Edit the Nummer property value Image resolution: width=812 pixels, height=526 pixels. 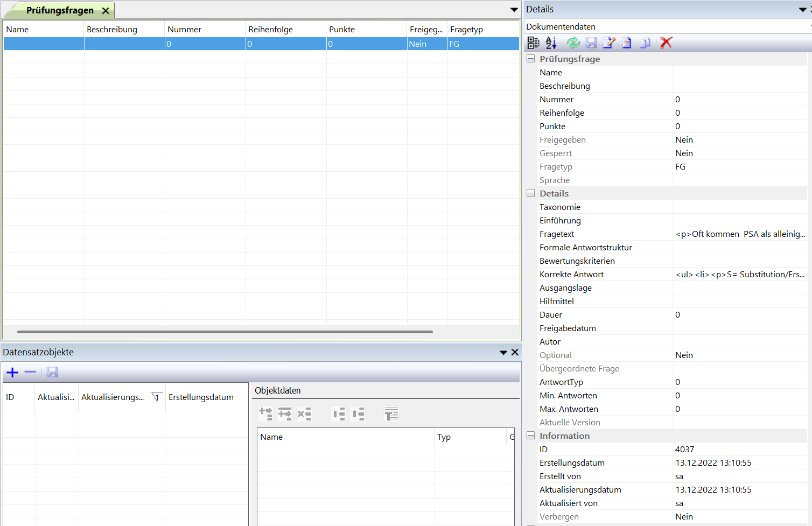[740, 100]
